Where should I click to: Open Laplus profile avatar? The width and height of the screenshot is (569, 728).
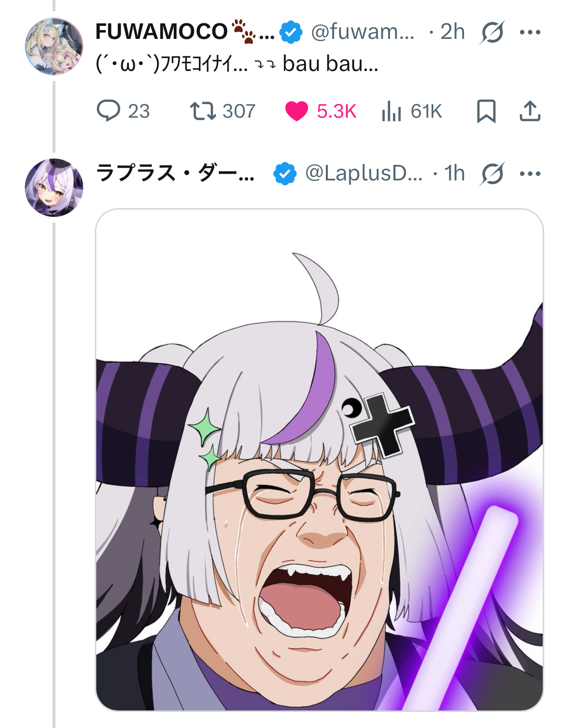(x=54, y=188)
